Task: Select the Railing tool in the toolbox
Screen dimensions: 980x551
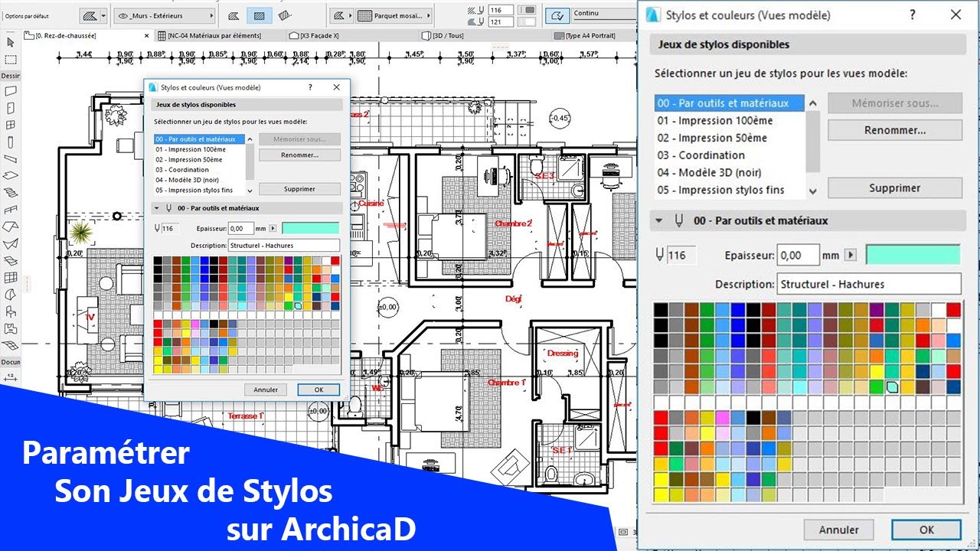Action: point(11,210)
